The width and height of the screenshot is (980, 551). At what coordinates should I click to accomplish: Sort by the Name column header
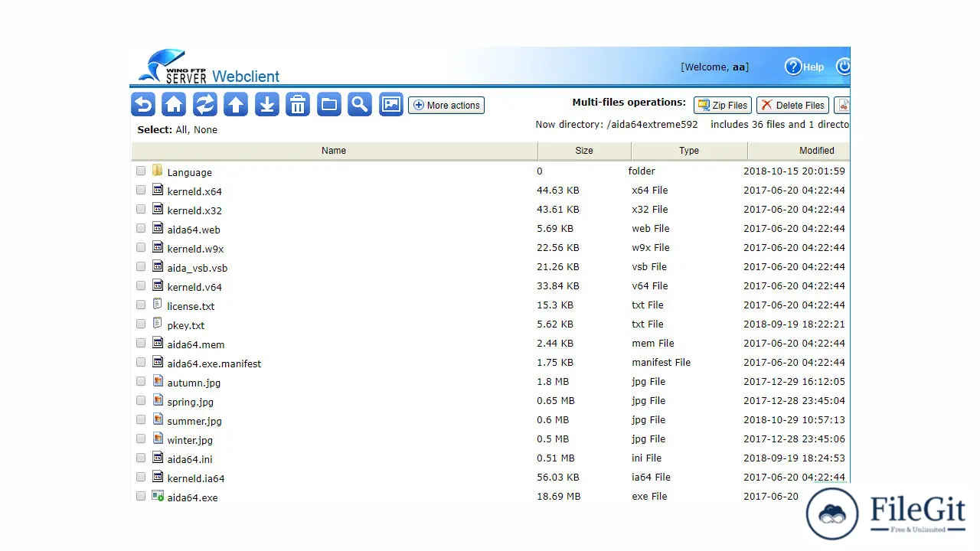click(x=334, y=151)
